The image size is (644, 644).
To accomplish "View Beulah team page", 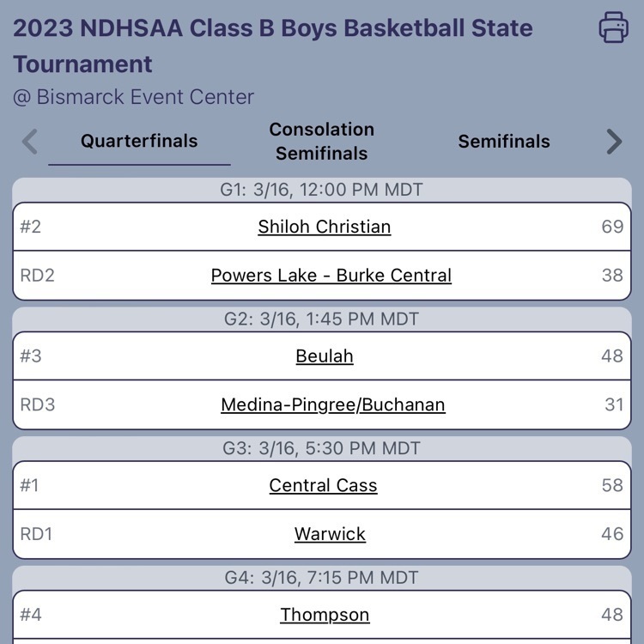I will [324, 356].
